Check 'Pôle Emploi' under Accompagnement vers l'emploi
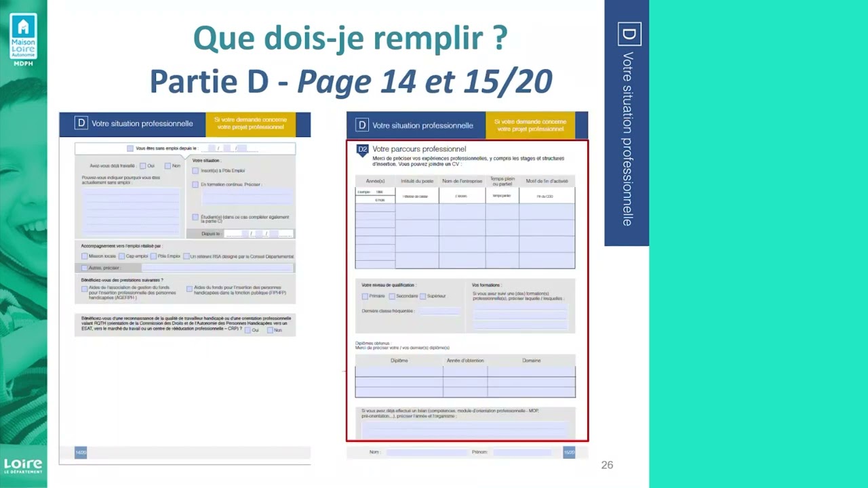The width and height of the screenshot is (868, 488). [153, 256]
